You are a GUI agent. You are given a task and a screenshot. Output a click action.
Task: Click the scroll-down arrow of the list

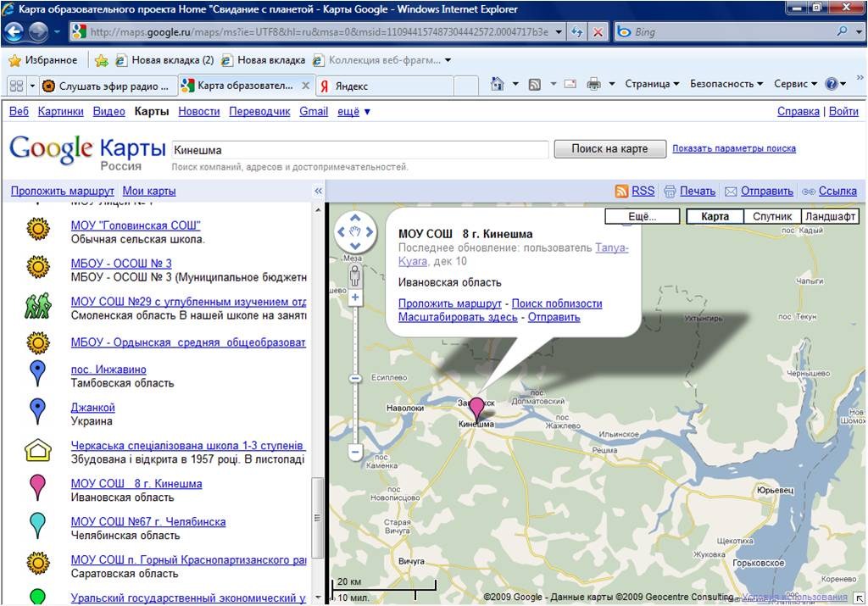(x=318, y=598)
